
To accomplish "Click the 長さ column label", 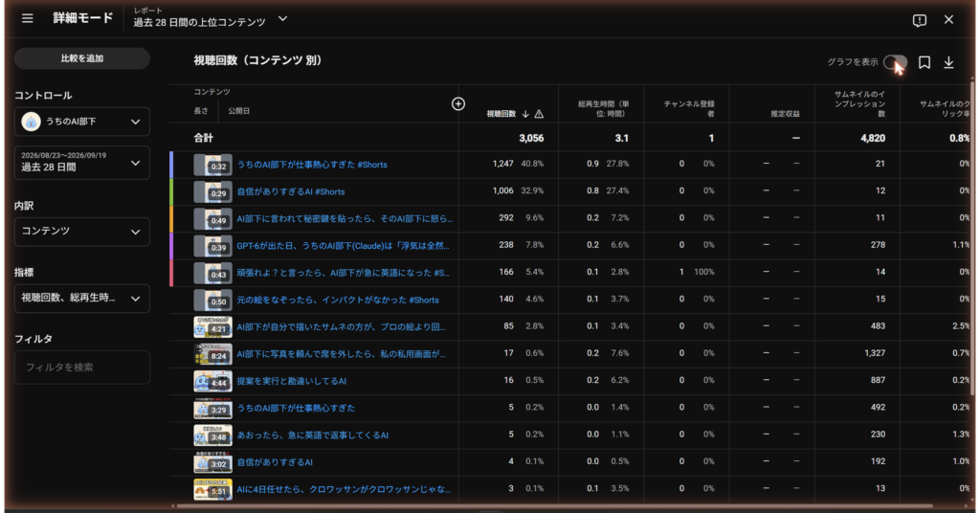I will coord(201,111).
